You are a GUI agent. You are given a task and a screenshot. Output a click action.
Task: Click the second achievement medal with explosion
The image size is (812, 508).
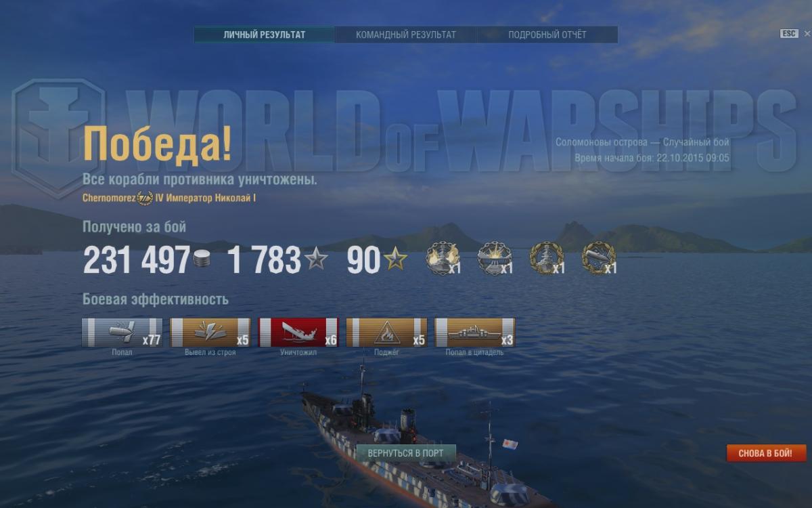[x=495, y=258]
